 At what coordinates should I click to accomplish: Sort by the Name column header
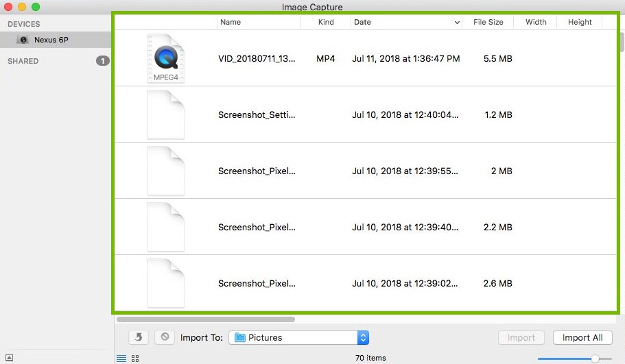tap(259, 22)
